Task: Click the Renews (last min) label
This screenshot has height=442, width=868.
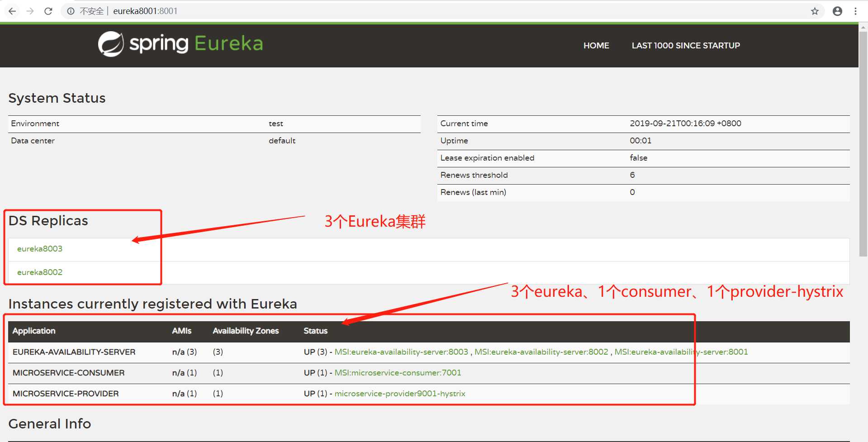Action: point(473,192)
